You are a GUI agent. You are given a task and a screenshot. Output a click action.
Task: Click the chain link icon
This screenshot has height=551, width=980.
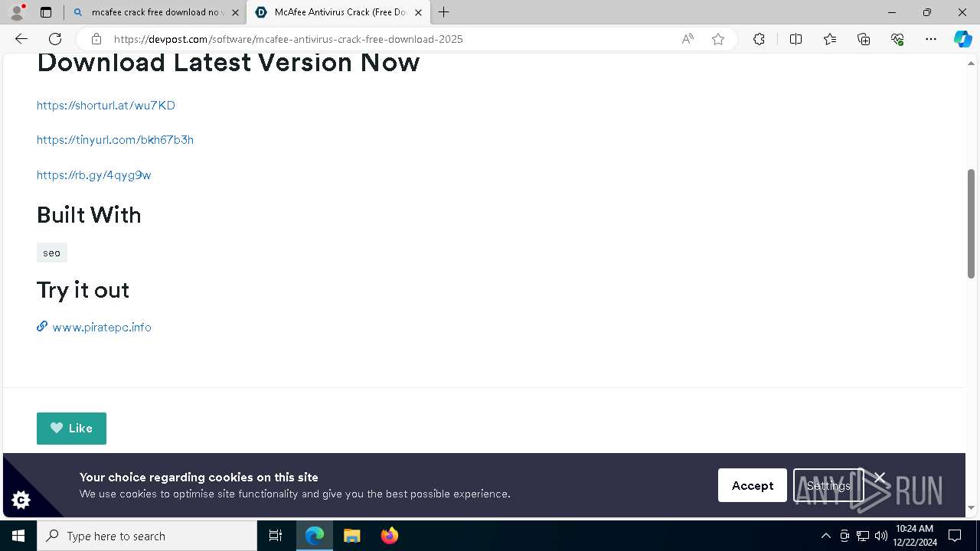[x=42, y=326]
